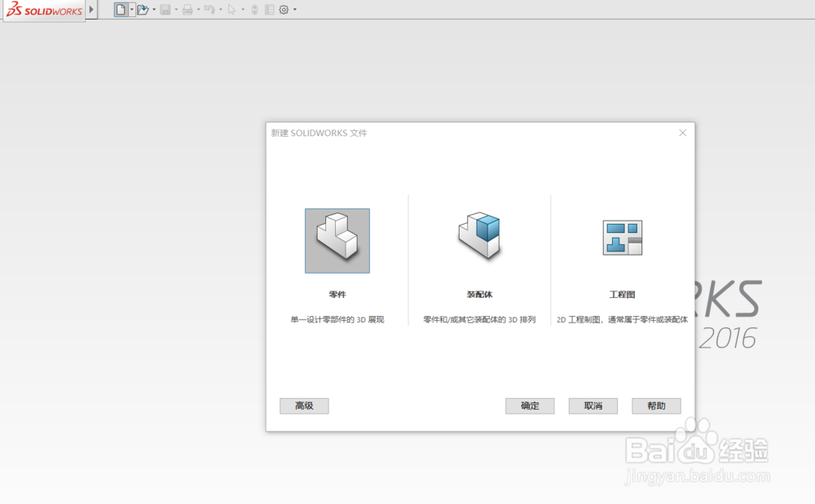Open the Options gear dropdown arrow
This screenshot has height=504, width=815.
point(295,9)
